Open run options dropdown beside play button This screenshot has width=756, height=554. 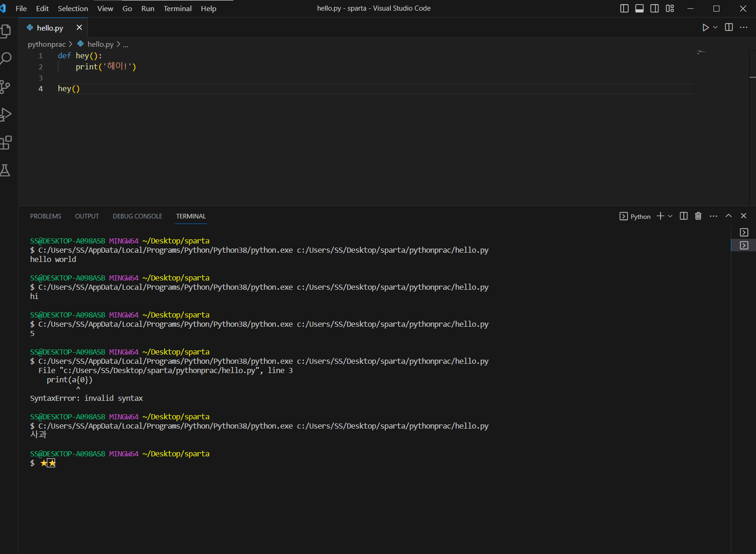click(715, 28)
